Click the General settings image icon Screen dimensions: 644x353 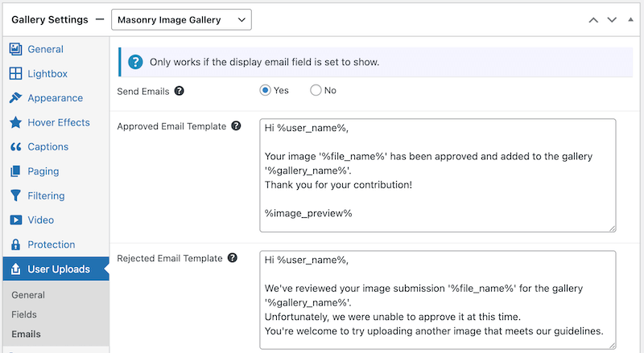click(15, 49)
